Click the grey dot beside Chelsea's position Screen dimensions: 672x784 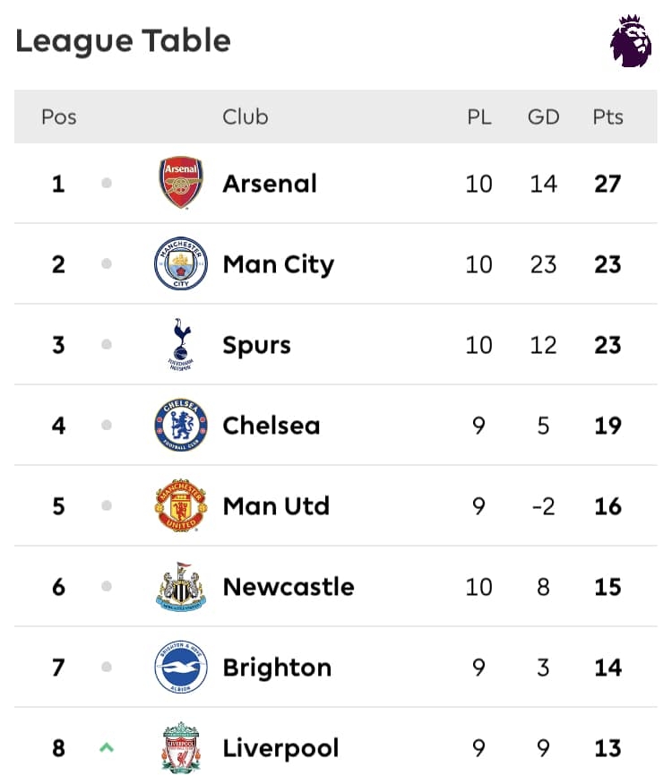107,426
